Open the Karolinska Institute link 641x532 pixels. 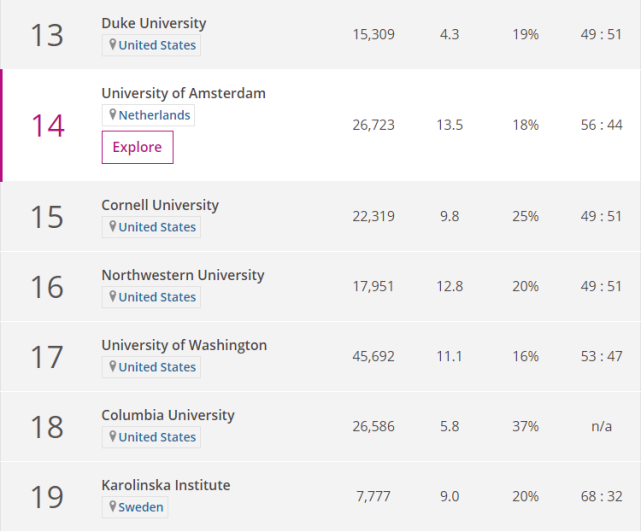166,485
